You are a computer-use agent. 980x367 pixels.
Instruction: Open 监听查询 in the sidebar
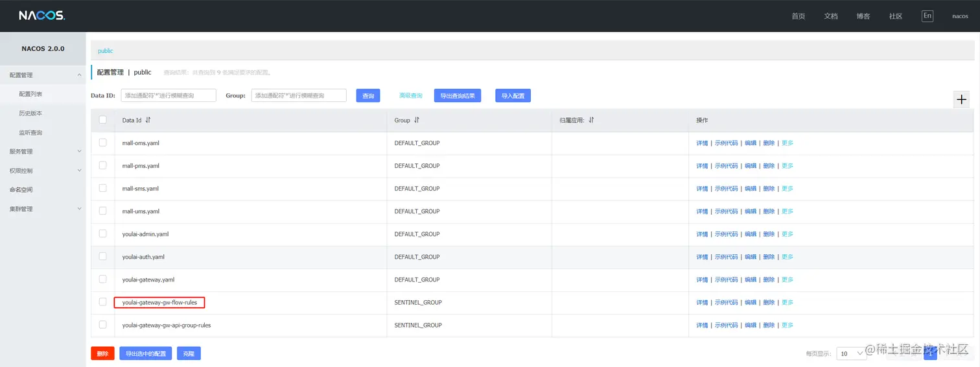point(30,133)
